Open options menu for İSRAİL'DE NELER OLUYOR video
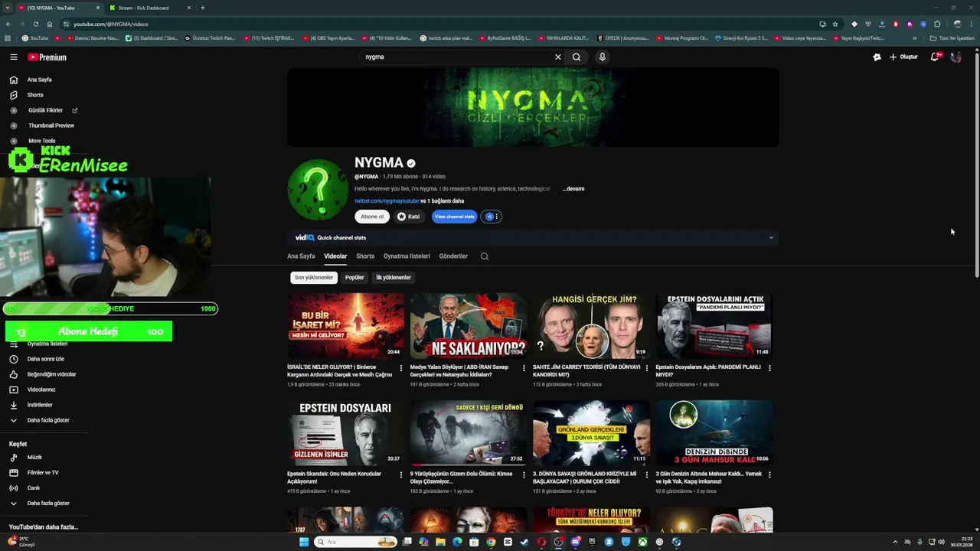Viewport: 980px width, 551px height. [x=401, y=368]
